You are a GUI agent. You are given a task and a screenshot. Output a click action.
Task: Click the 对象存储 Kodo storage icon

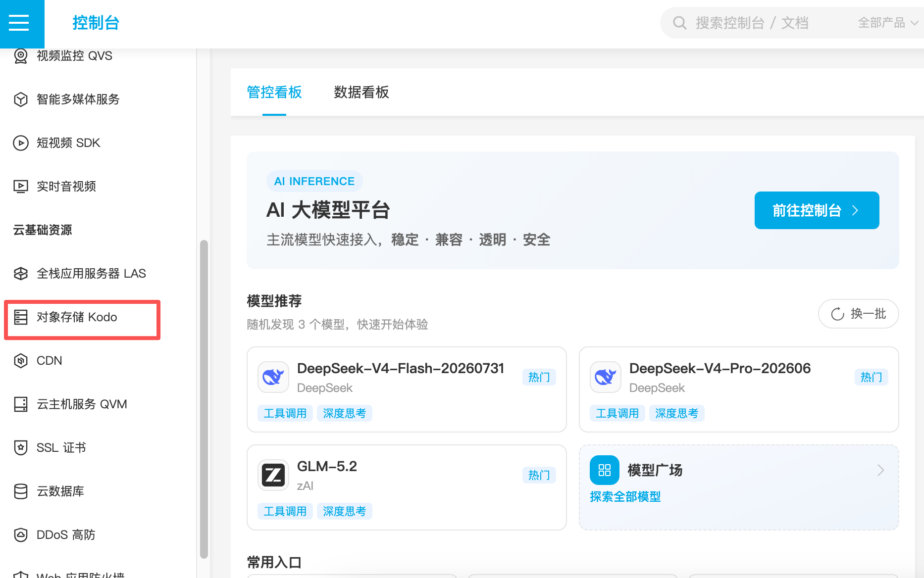[x=21, y=317]
